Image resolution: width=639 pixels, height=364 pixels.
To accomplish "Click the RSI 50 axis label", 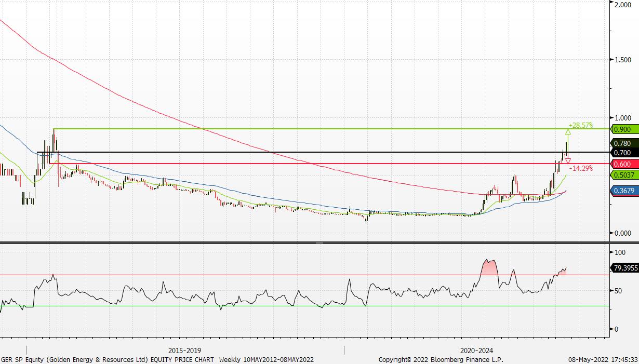I will pos(617,291).
